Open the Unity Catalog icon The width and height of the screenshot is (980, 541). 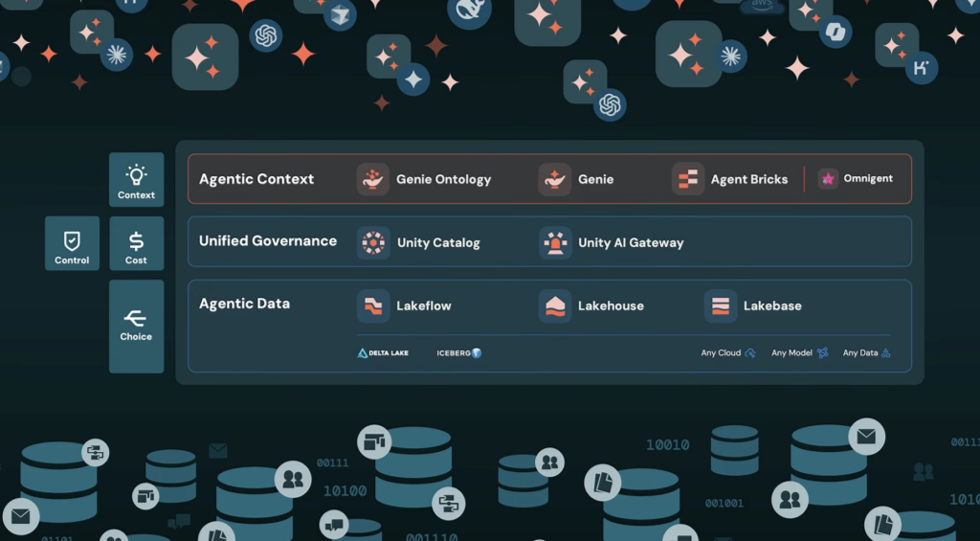click(x=373, y=242)
